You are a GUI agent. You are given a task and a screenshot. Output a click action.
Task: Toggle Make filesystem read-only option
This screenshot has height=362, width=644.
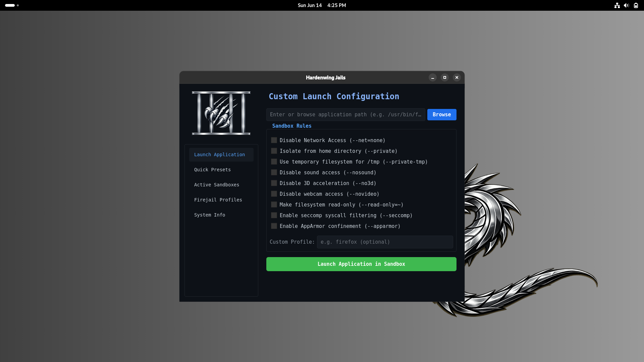[x=274, y=204]
